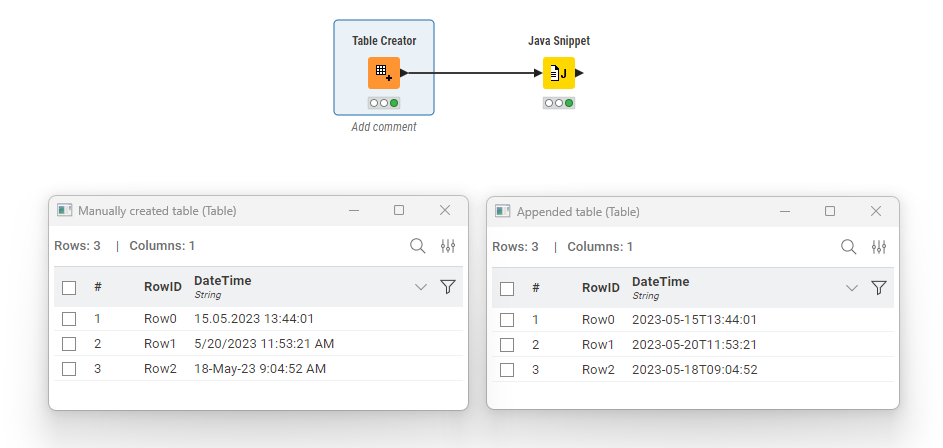Check the Row0 checkbox in Manually created table
The height and width of the screenshot is (448, 943).
[x=69, y=319]
